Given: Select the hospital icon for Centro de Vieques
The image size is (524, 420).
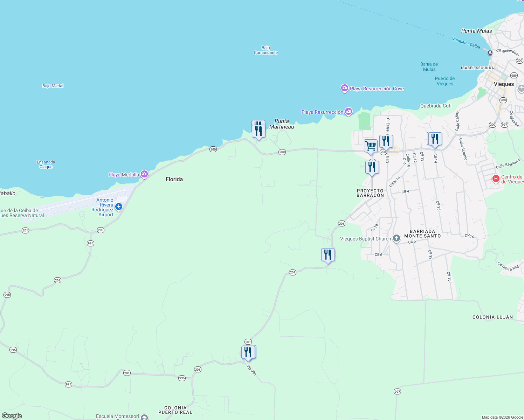Looking at the screenshot, I should [x=496, y=179].
